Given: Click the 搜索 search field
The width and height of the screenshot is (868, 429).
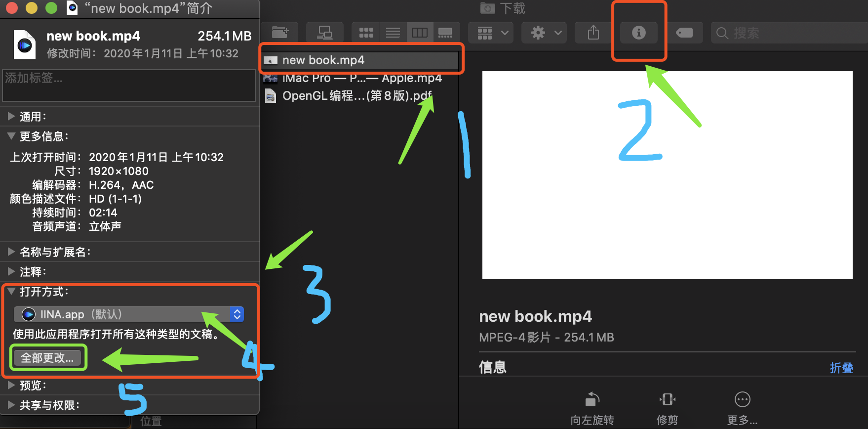Looking at the screenshot, I should click(789, 33).
